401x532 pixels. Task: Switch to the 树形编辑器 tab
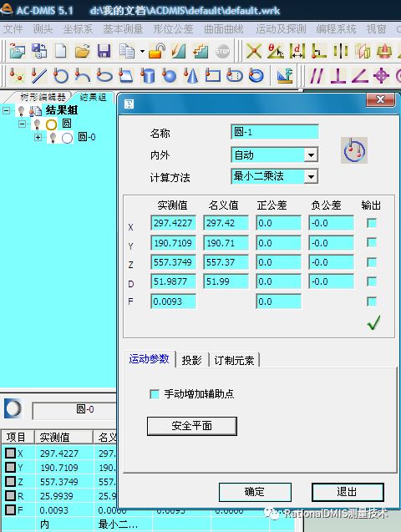point(43,98)
